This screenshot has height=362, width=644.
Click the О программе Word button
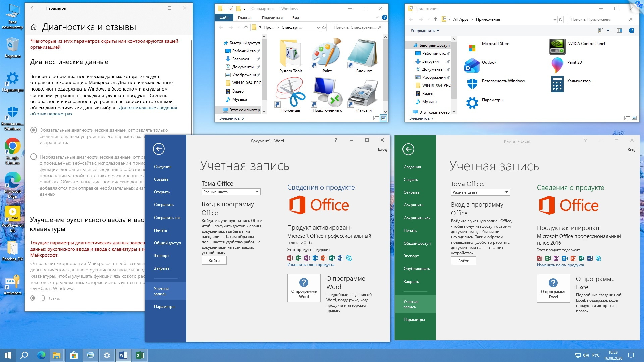pyautogui.click(x=304, y=288)
